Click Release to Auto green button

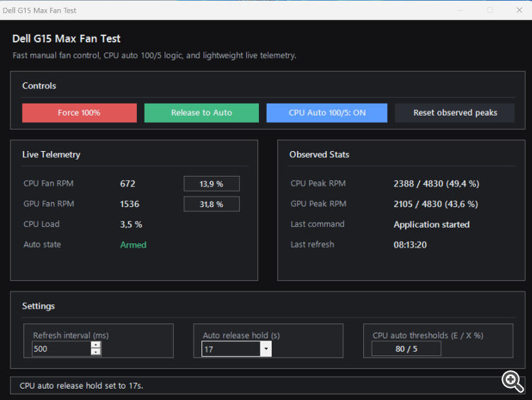pos(201,113)
